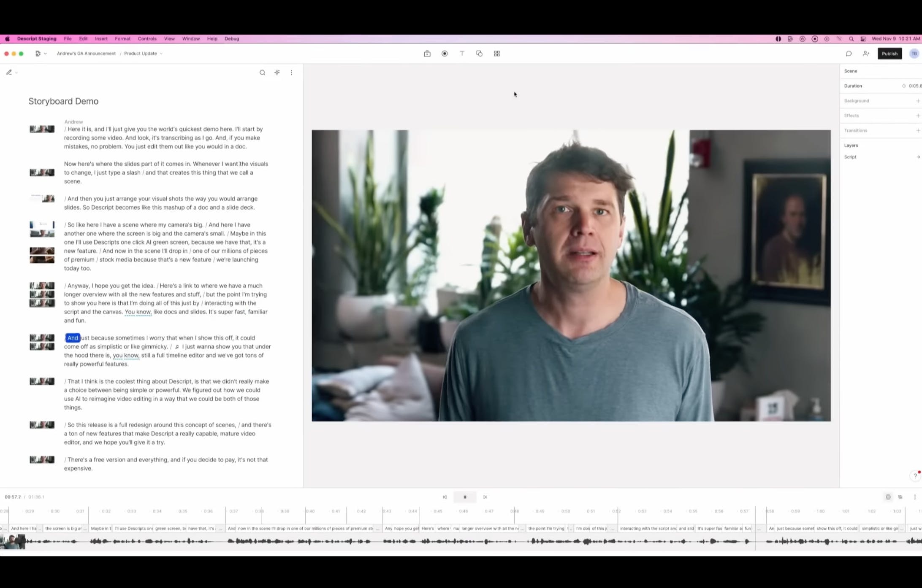Open AI actions sparkle icon

tap(277, 73)
